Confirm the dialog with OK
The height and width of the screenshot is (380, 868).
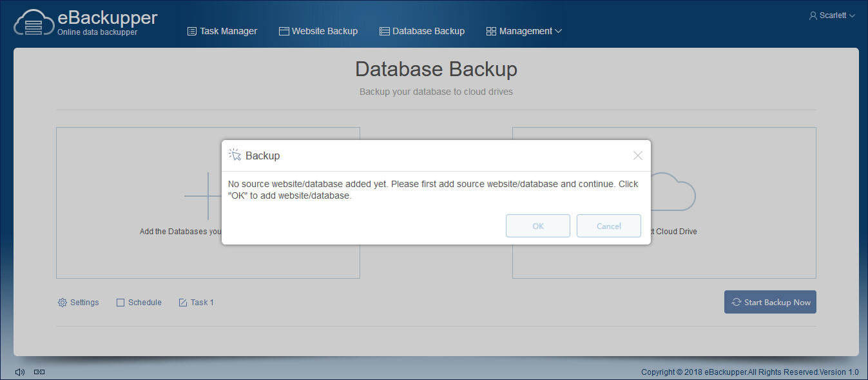click(x=538, y=226)
